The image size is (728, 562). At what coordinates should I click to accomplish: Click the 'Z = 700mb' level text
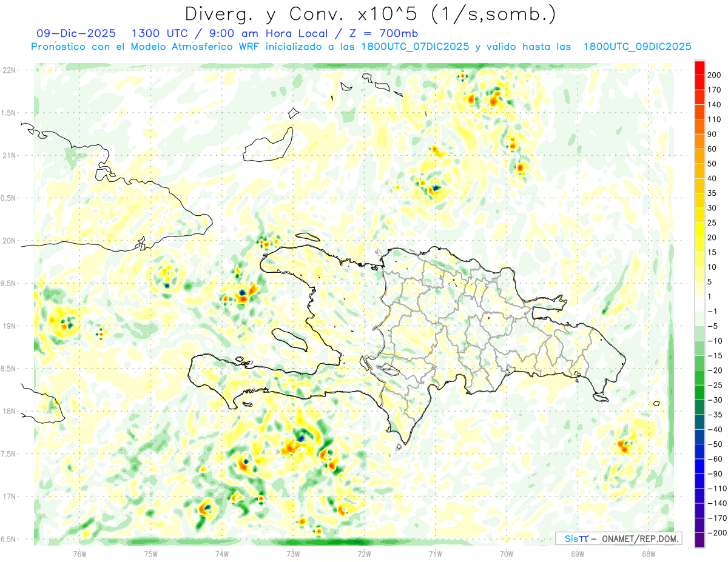pos(384,33)
